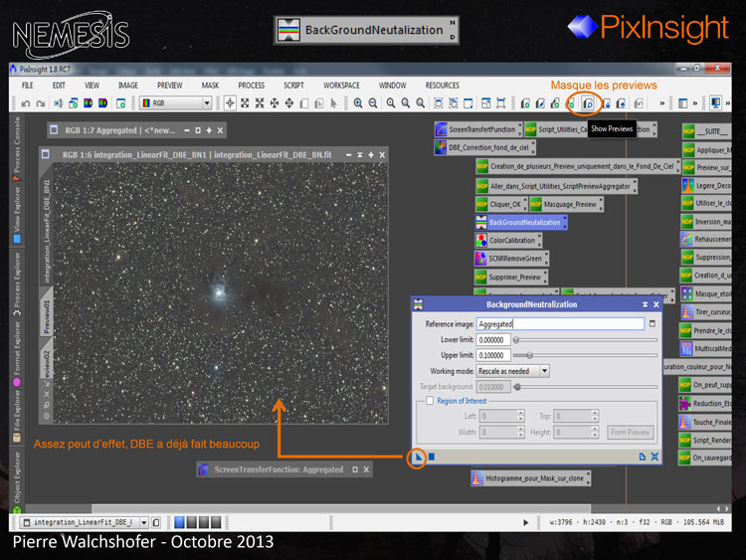Click the Reset icon in BackgroundNeutralization dialog

(655, 457)
